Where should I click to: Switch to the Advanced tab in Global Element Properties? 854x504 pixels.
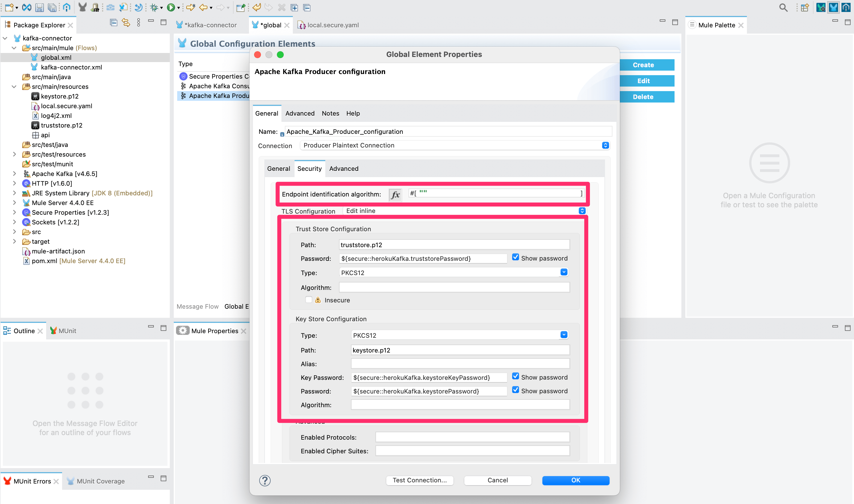pyautogui.click(x=300, y=113)
